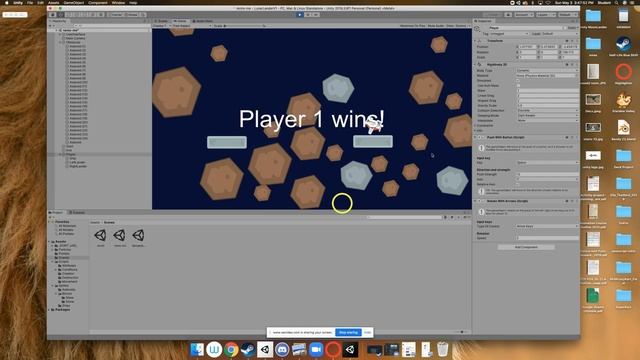Open the Gizmos toggle in Game view
The width and height of the screenshot is (640, 360).
pos(461,26)
